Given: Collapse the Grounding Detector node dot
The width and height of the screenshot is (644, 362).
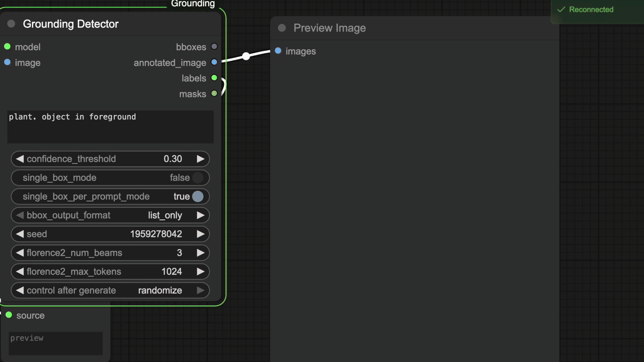Looking at the screenshot, I should pos(11,24).
